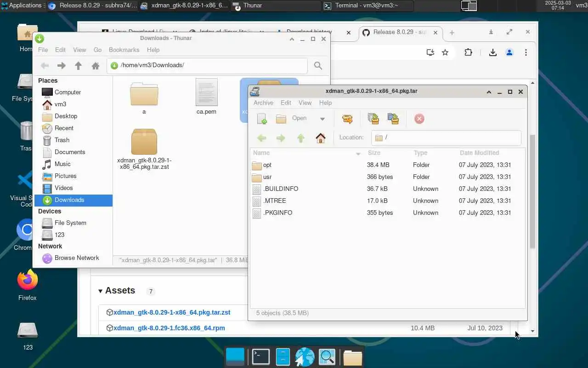This screenshot has height=368, width=588.
Task: Open Thunar Bookmarks menu
Action: click(x=124, y=50)
